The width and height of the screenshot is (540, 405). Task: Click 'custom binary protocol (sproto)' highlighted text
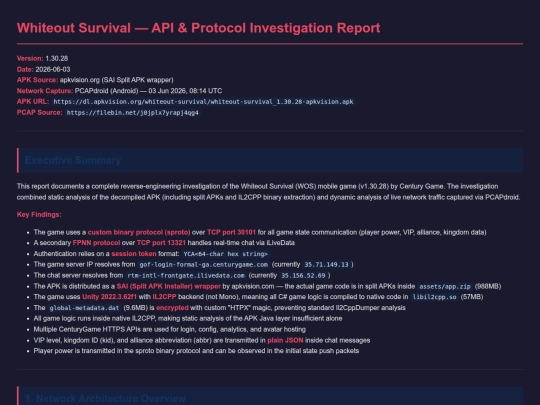tap(139, 232)
